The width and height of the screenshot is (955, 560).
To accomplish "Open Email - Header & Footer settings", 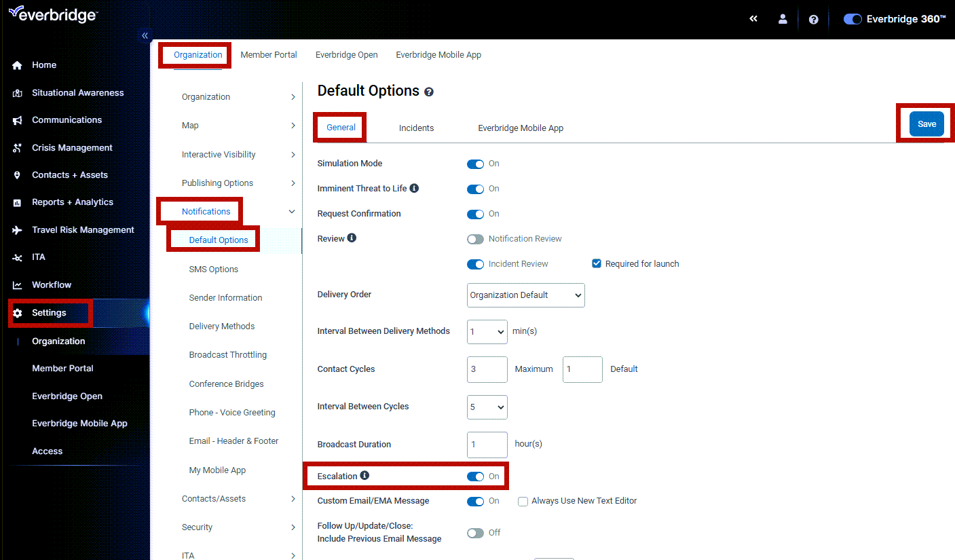I will pyautogui.click(x=233, y=441).
